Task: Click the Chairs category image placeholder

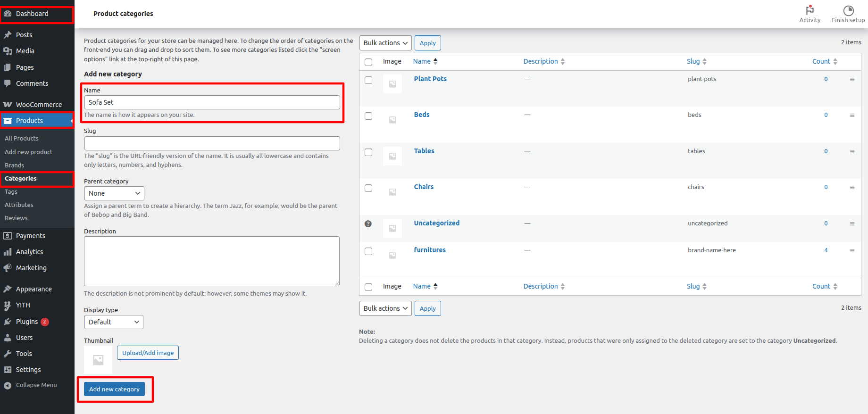Action: pos(392,192)
